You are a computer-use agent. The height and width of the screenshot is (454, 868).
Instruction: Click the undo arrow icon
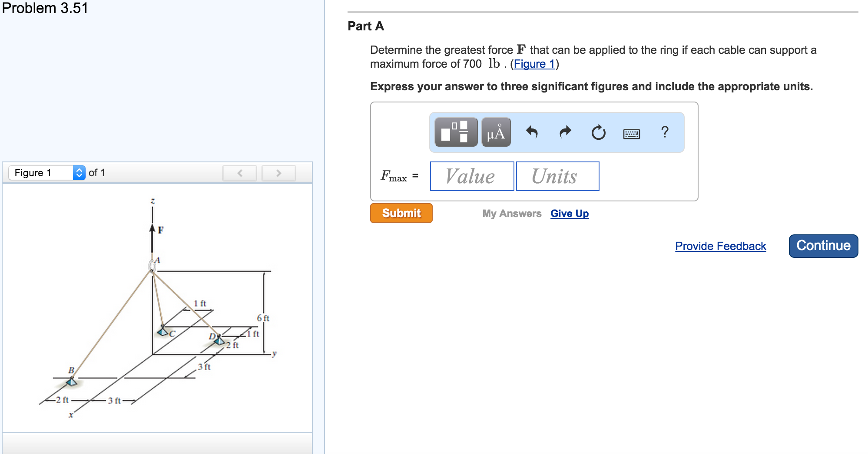(532, 132)
